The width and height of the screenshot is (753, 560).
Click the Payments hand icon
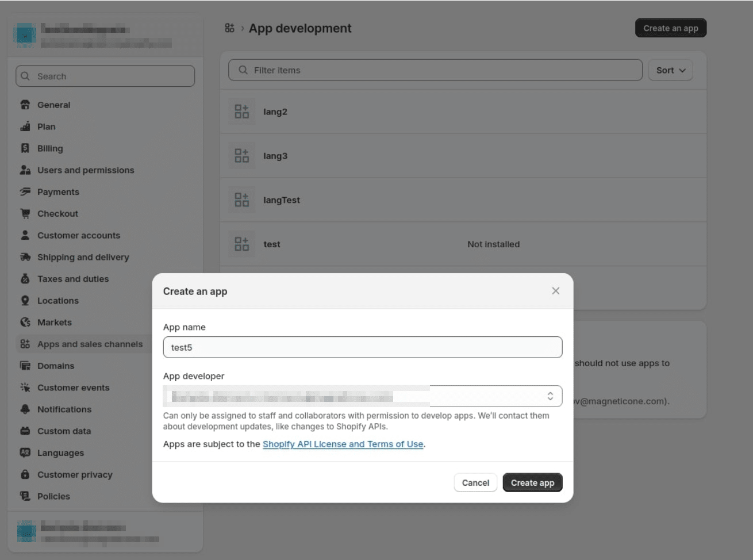click(25, 192)
